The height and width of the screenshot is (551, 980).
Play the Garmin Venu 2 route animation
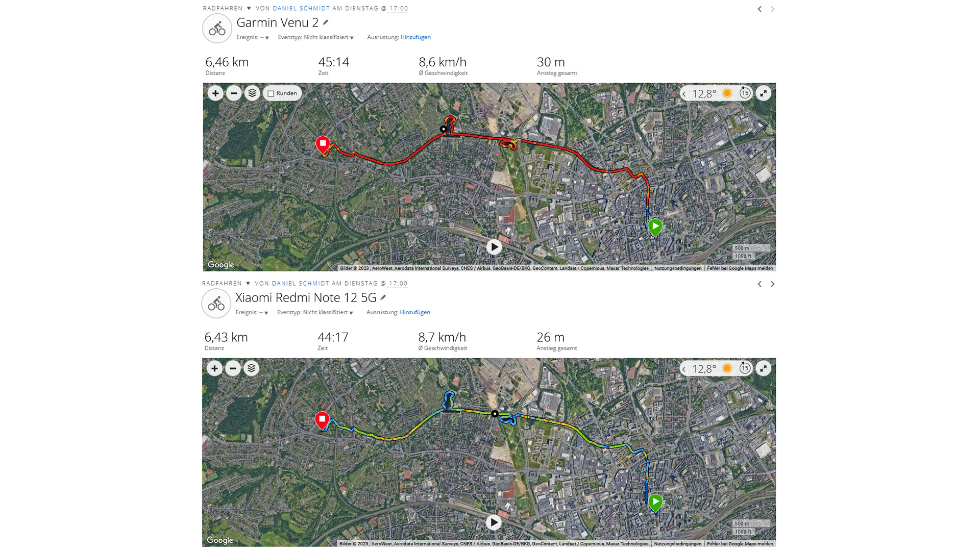[494, 247]
